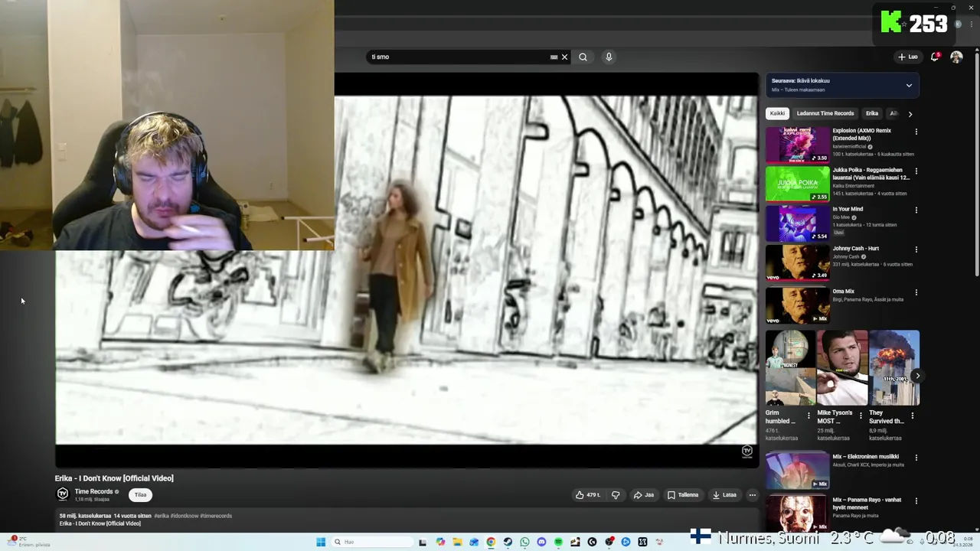Viewport: 980px width, 551px height.
Task: Open options menu for Johnny Cash - Hurt
Action: pyautogui.click(x=916, y=249)
